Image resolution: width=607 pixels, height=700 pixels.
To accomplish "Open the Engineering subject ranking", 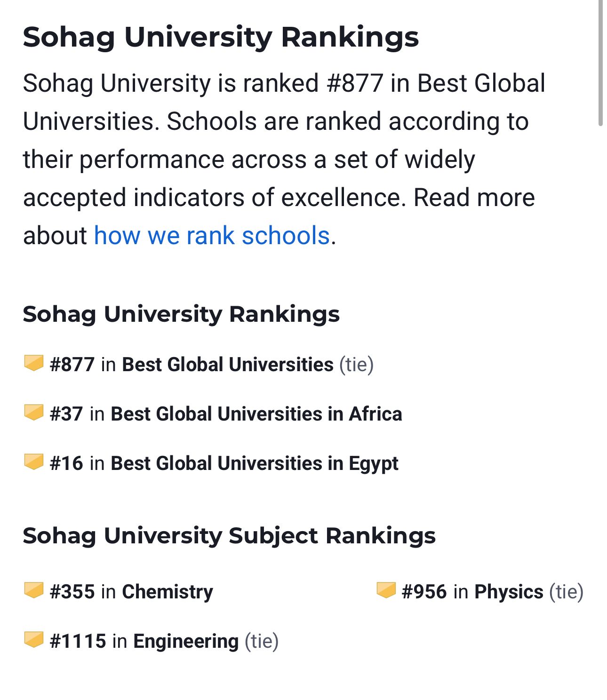I will point(186,641).
